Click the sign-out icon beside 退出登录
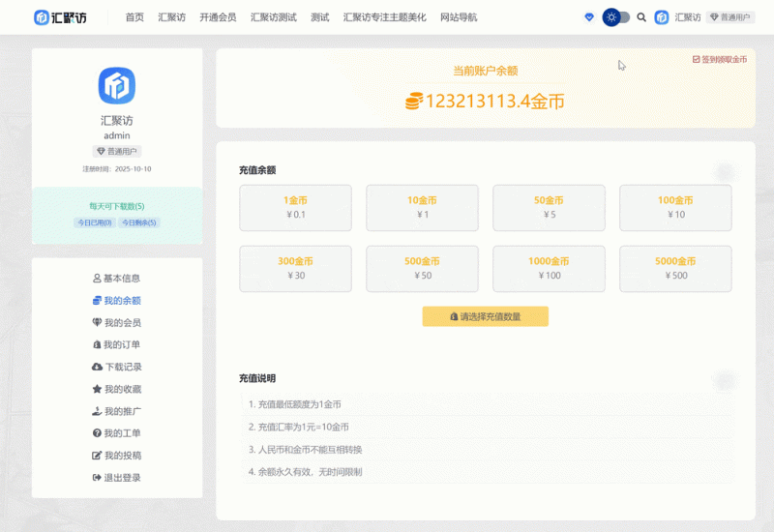774x532 pixels. 97,477
